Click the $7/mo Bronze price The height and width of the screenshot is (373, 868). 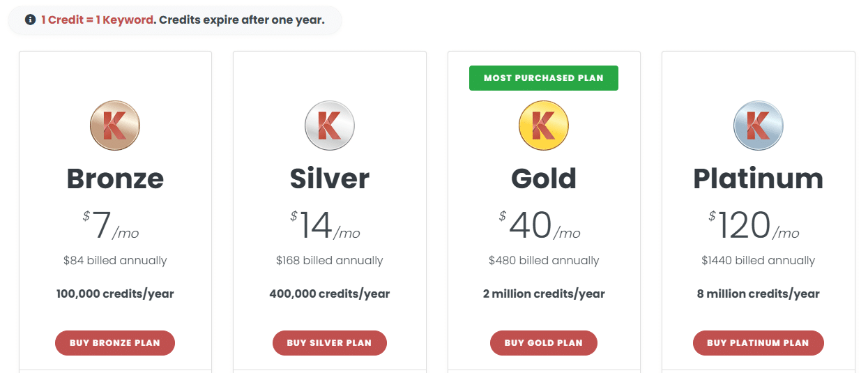coord(112,225)
